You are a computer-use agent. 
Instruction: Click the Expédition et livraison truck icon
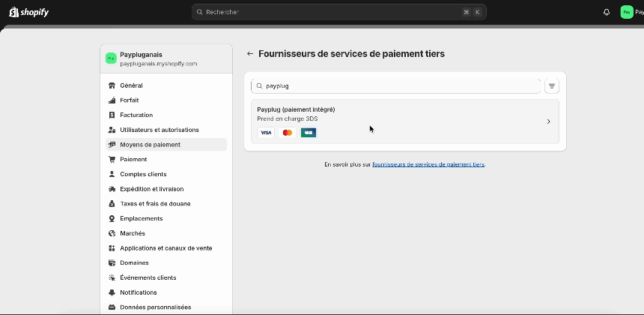click(112, 189)
